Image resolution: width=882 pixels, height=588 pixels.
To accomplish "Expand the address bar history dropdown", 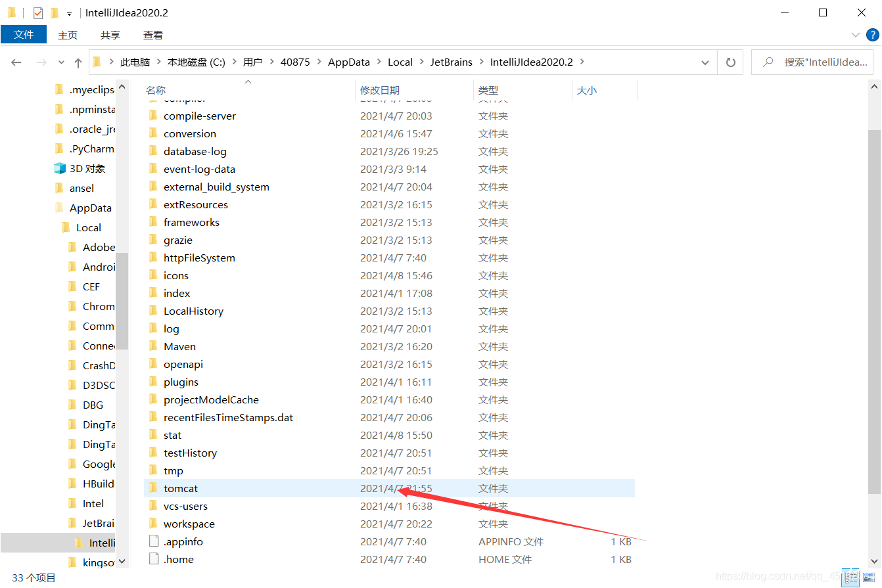I will point(705,62).
